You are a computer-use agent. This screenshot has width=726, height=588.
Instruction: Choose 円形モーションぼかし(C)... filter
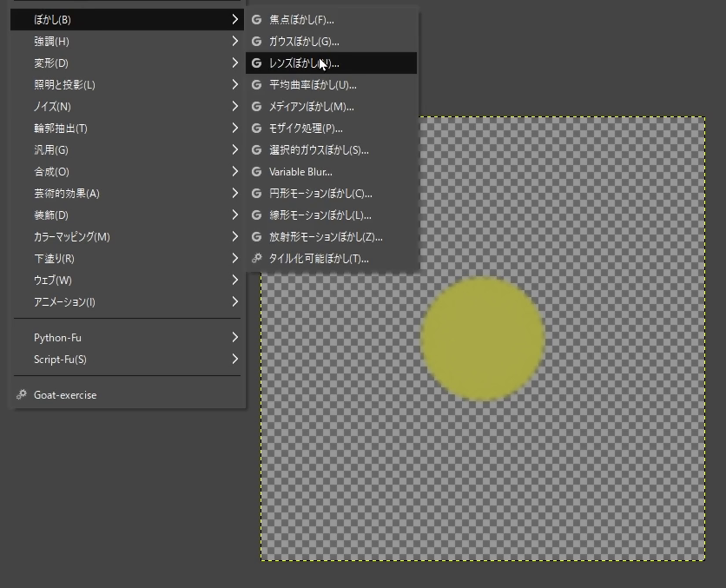(x=332, y=194)
